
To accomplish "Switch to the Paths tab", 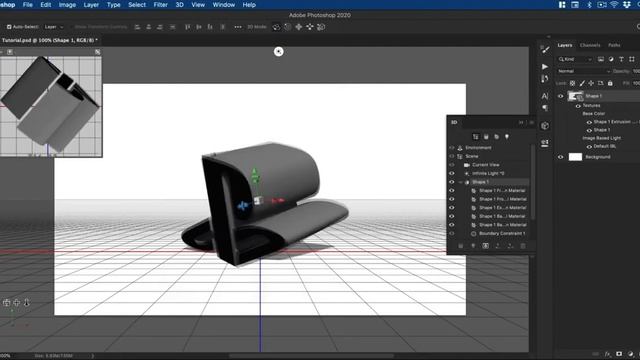I will point(614,45).
